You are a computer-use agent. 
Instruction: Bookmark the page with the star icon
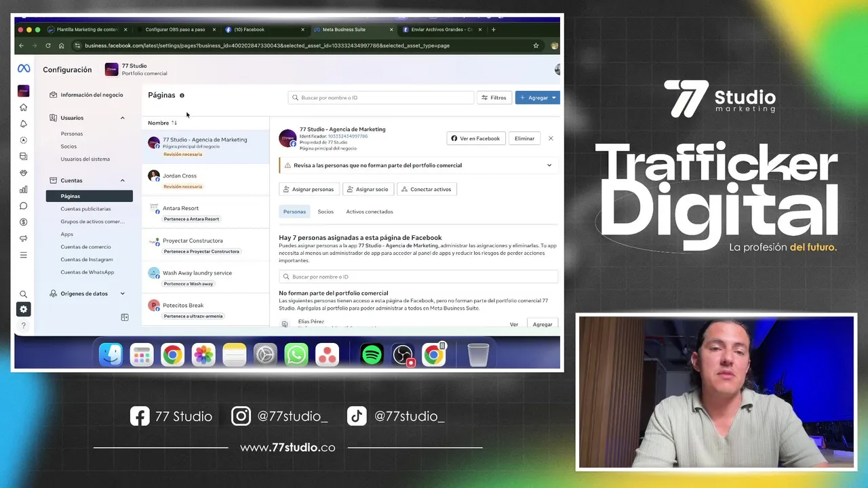click(536, 45)
